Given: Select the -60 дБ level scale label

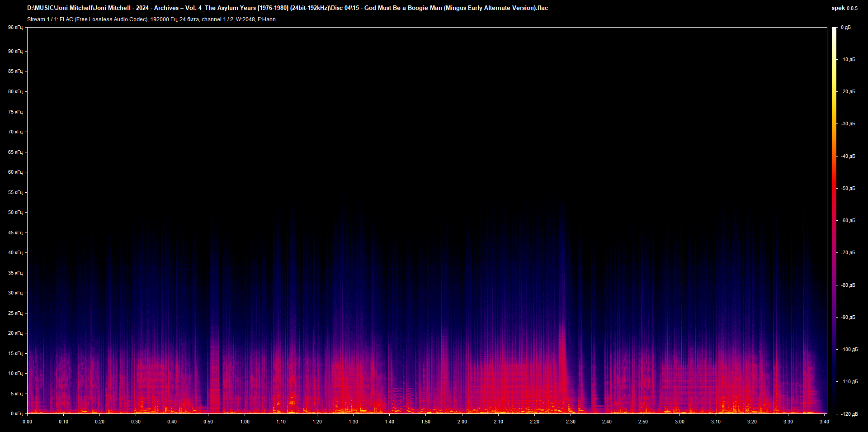Looking at the screenshot, I should point(848,221).
